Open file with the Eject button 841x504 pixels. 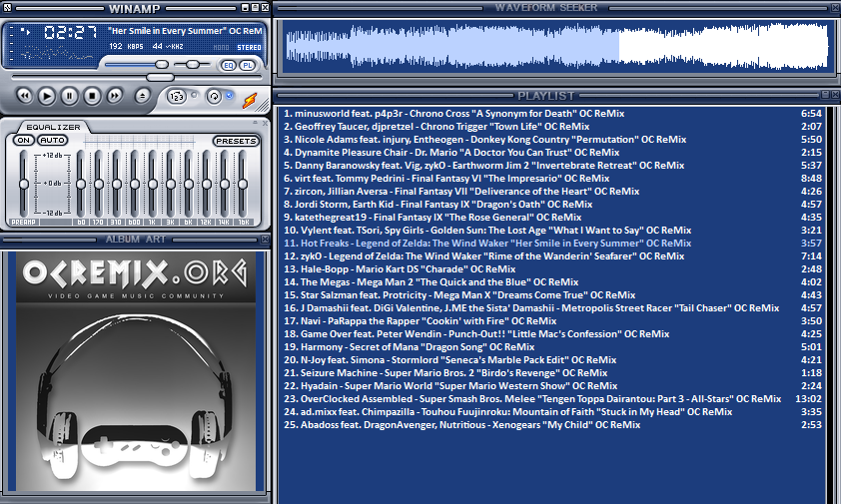point(142,96)
